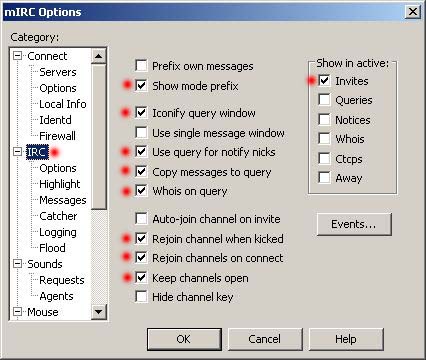
Task: Click the category list scrollbar thumb
Action: [99, 137]
